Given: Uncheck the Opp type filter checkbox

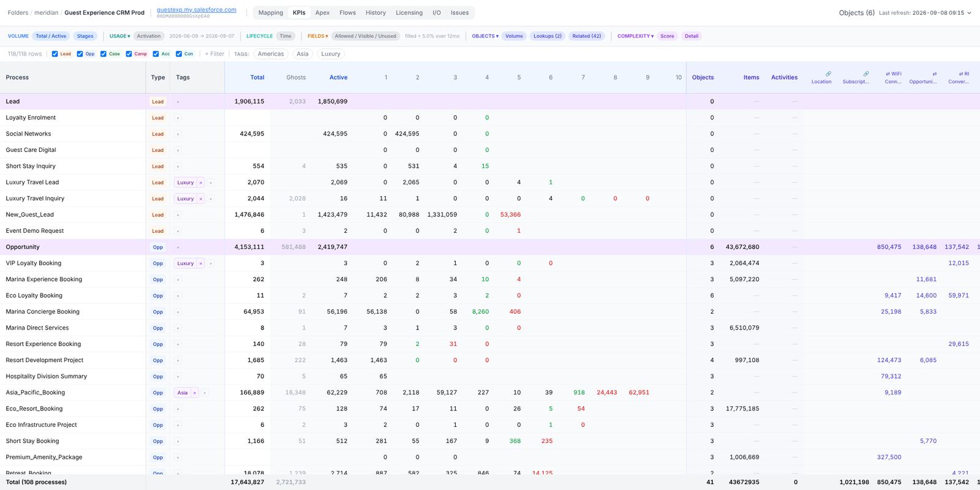Looking at the screenshot, I should click(x=80, y=54).
